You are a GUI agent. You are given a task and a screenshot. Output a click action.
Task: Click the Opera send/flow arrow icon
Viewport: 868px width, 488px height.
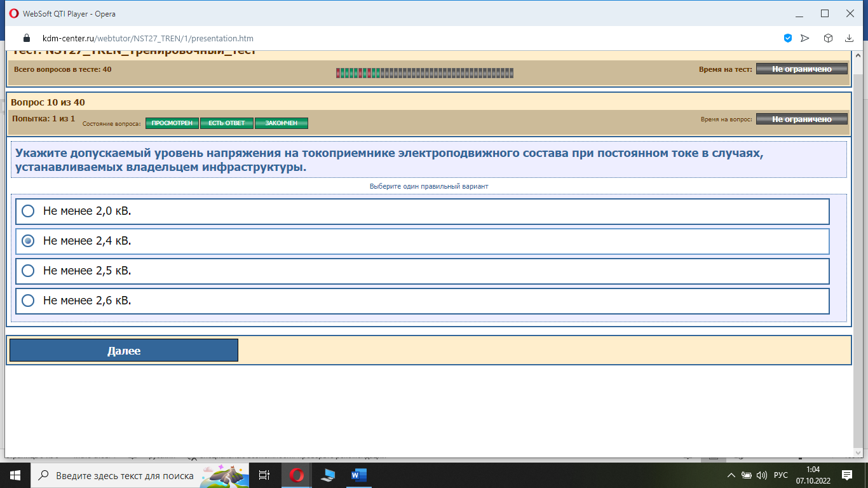pos(805,38)
